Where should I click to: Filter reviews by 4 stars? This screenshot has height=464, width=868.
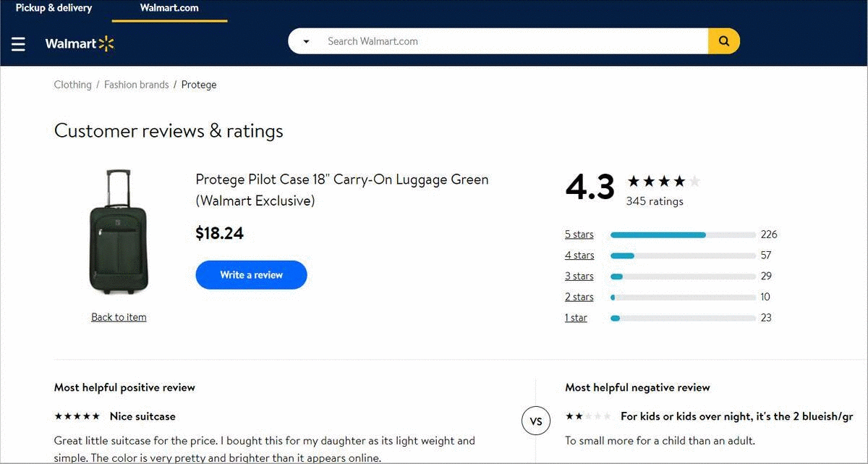[579, 256]
